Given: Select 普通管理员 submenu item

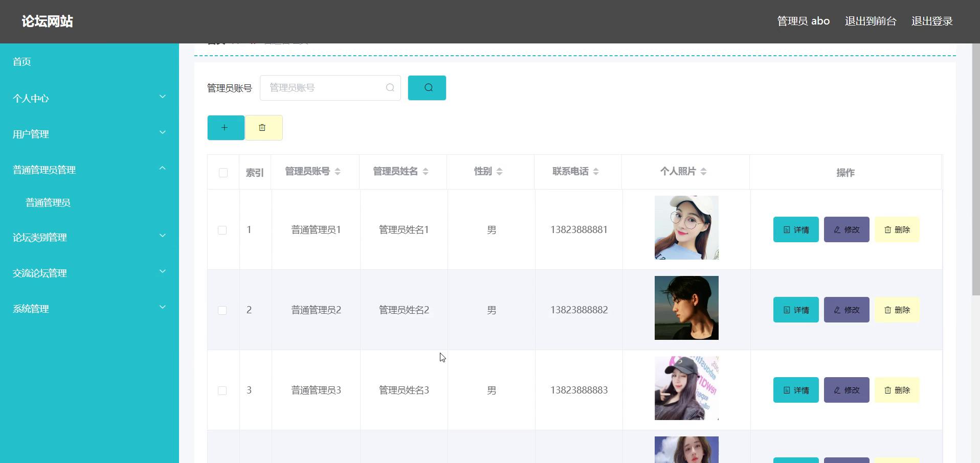Looking at the screenshot, I should [x=48, y=202].
